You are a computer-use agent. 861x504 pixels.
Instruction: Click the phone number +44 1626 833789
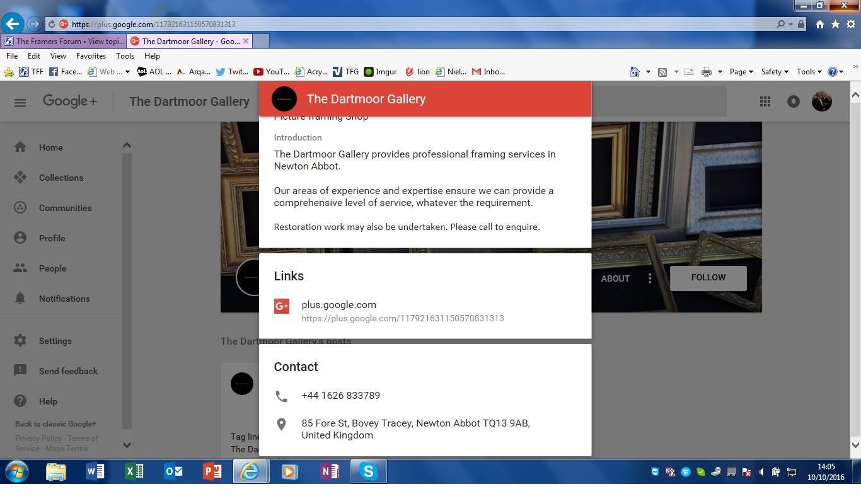tap(340, 396)
